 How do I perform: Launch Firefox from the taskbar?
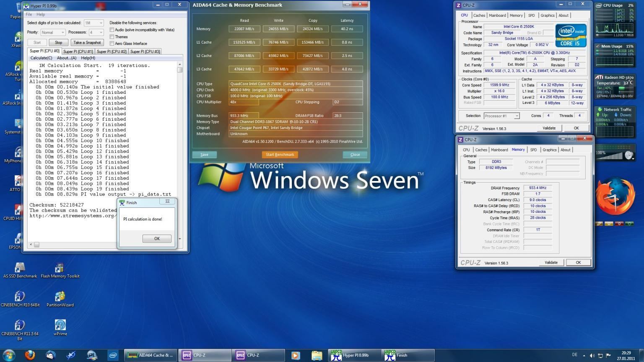point(30,355)
